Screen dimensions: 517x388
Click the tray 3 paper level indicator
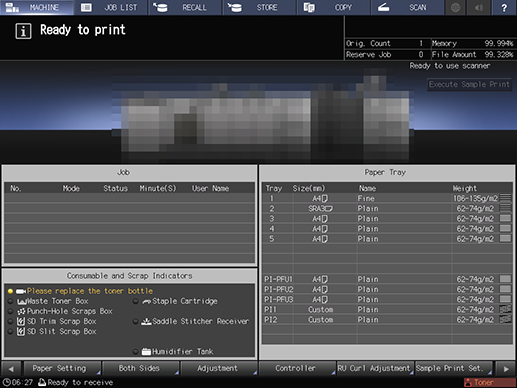[x=505, y=218]
